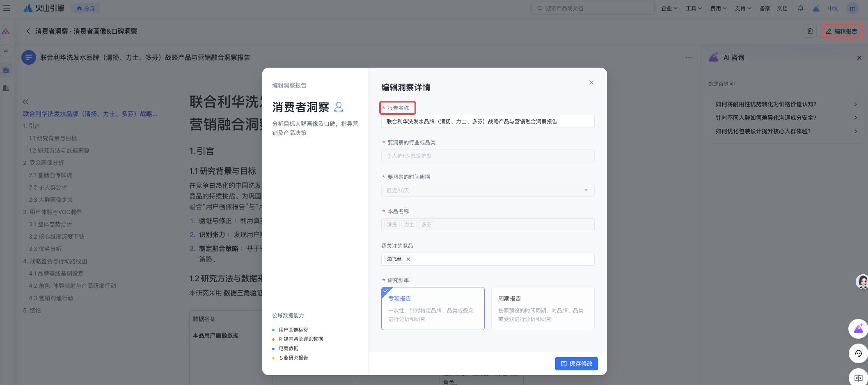Screen dimensions: 868x385
Task: Select question 针对不同人群如何差异化沟通成分安全?
Action: coord(786,118)
